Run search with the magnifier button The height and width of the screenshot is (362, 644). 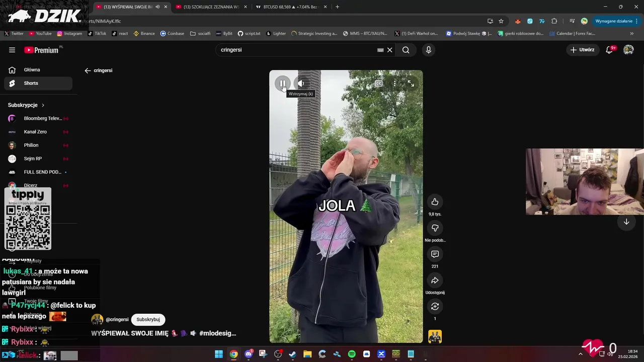click(x=406, y=50)
